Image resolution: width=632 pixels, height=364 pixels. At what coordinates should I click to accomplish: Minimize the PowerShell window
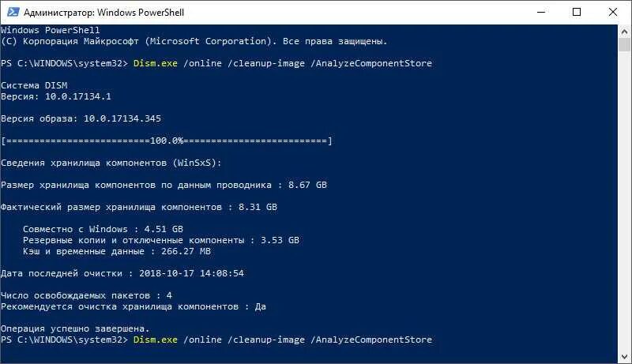(541, 12)
